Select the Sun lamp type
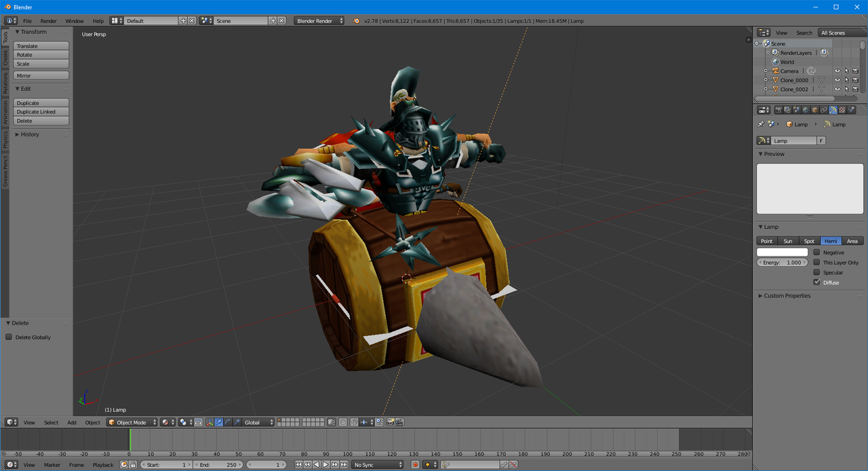Image resolution: width=868 pixels, height=471 pixels. click(x=788, y=241)
